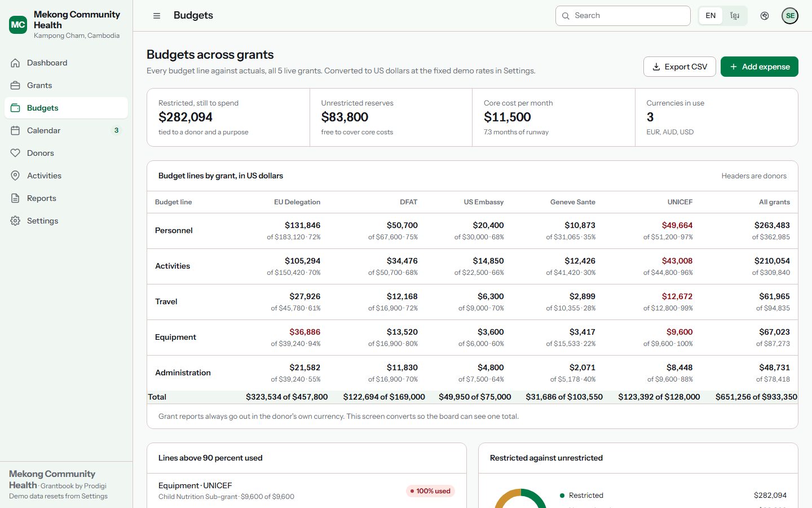Click the Grants briefcase icon
812x508 pixels.
pyautogui.click(x=15, y=85)
